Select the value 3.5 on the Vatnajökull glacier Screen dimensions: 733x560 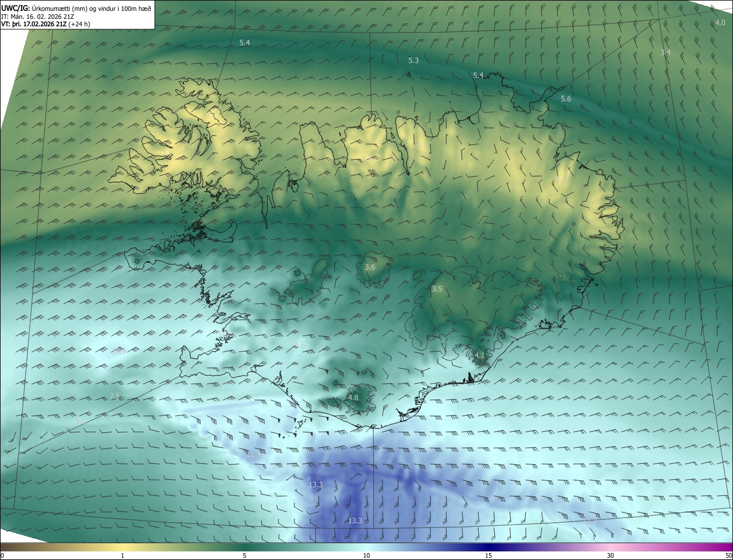tap(437, 289)
